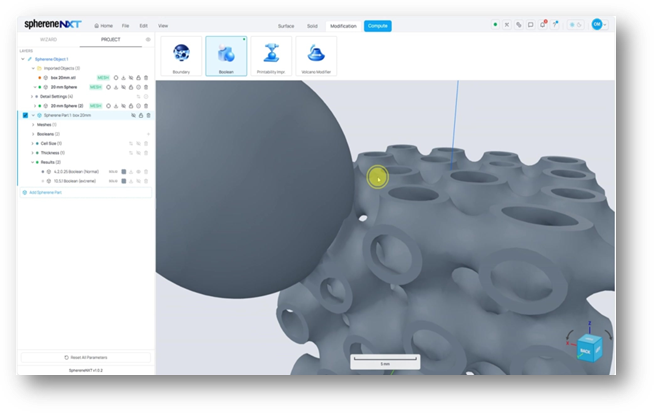The width and height of the screenshot is (654, 414).
Task: Click color swatch of 4.2.0.25 Boolean (Normal)
Action: (x=123, y=172)
